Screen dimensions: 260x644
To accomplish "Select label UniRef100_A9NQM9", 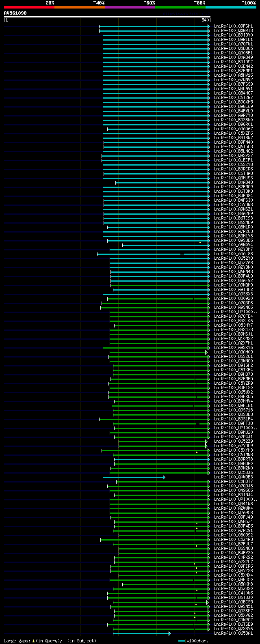I will [233, 285].
